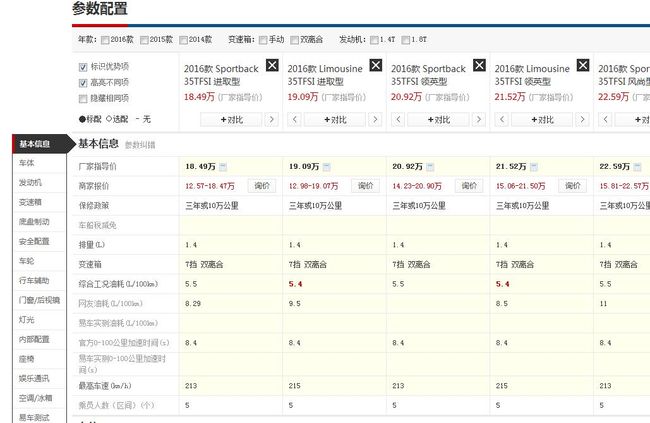Uncheck 高亮不同项 option
650x423 pixels.
tap(83, 83)
